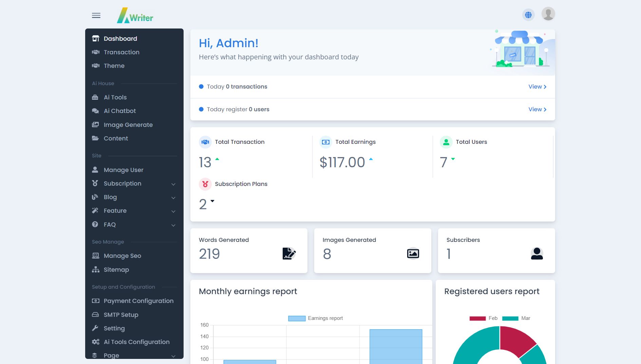
Task: Expand the Subscription submenu chevron
Action: 173,184
